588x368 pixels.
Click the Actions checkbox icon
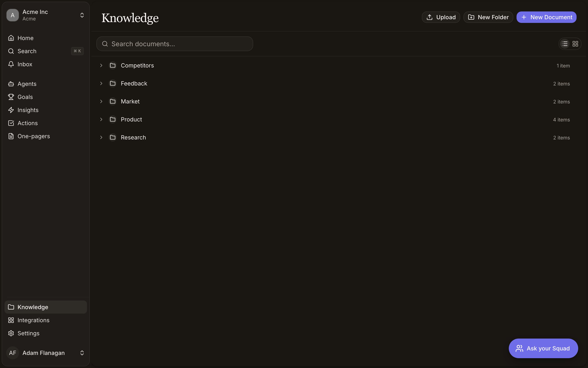tap(11, 123)
